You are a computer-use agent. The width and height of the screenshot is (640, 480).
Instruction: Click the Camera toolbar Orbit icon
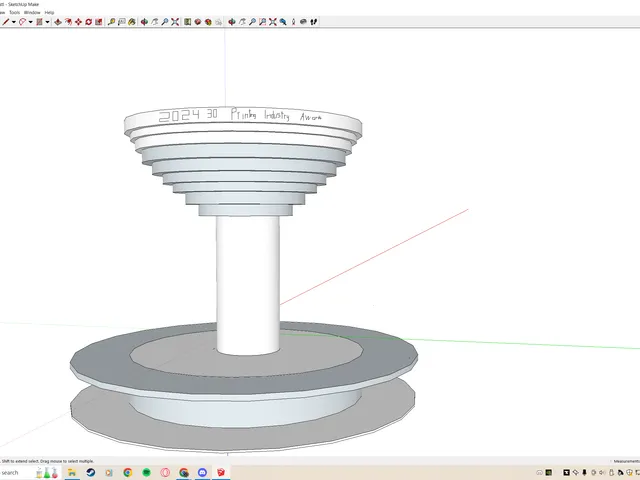click(x=231, y=22)
